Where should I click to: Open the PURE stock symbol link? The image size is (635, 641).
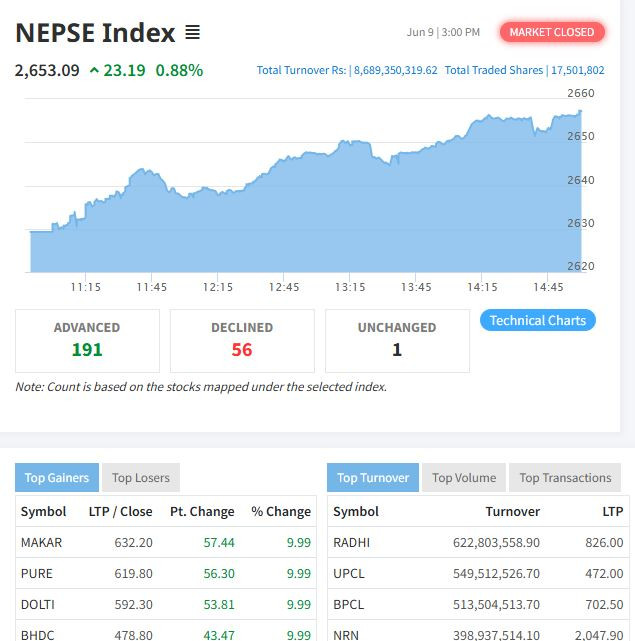[37, 574]
